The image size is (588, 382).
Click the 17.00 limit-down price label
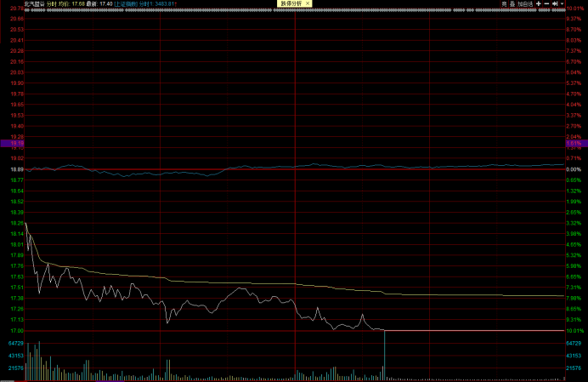(x=17, y=331)
